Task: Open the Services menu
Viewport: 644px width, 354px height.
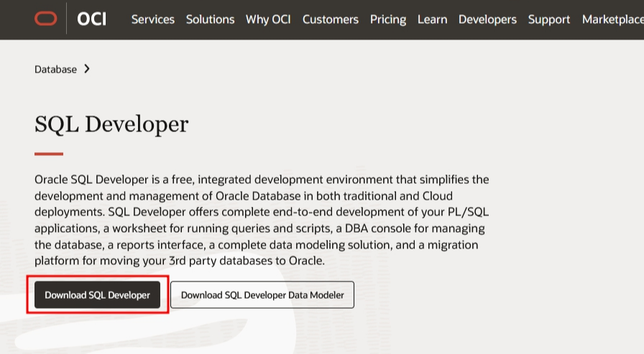Action: [153, 19]
